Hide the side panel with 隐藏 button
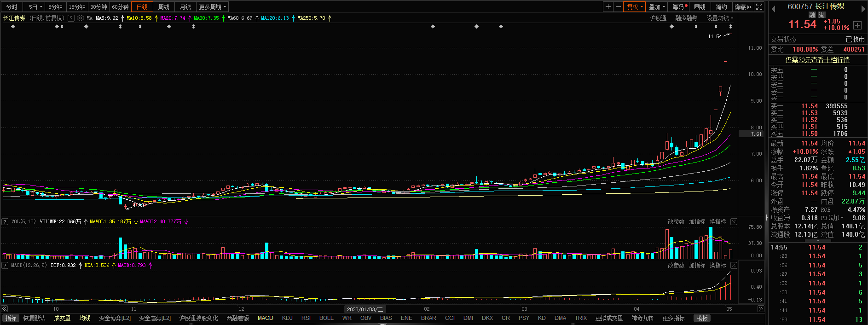The height and width of the screenshot is (325, 868). (742, 7)
